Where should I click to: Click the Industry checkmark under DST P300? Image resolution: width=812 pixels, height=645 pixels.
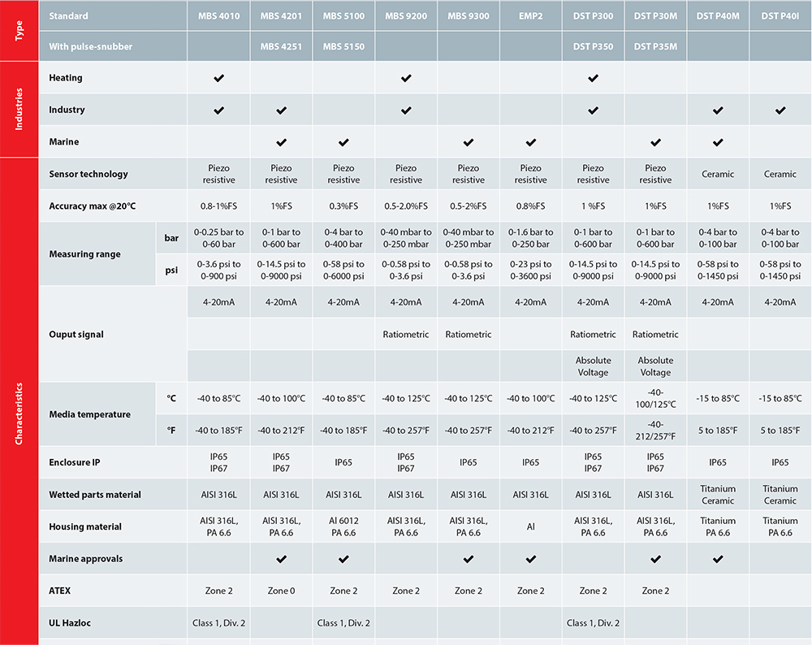[x=593, y=110]
